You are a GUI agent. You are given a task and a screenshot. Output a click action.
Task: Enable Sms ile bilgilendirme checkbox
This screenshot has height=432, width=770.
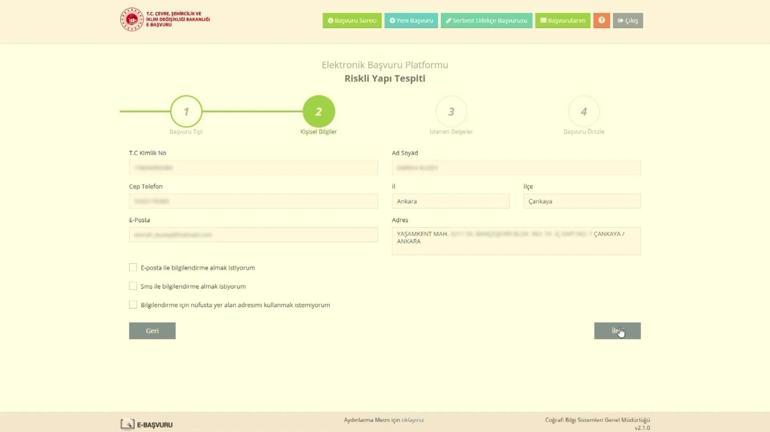point(133,286)
